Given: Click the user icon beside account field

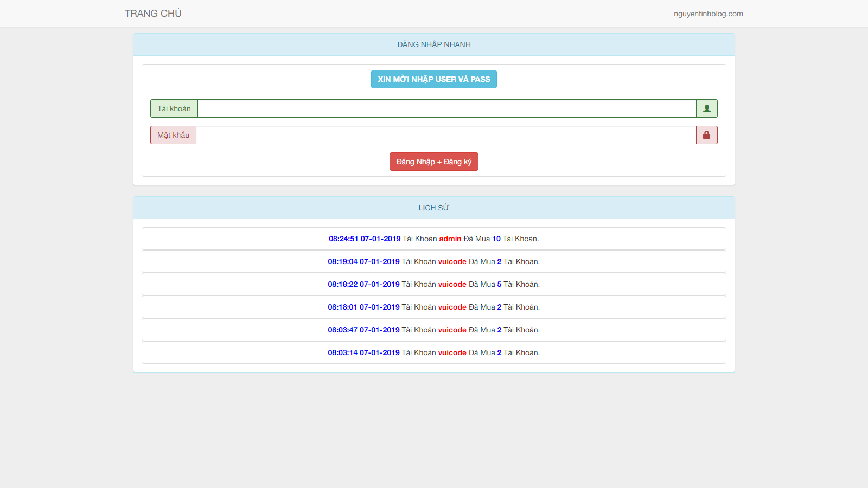Looking at the screenshot, I should pos(707,108).
